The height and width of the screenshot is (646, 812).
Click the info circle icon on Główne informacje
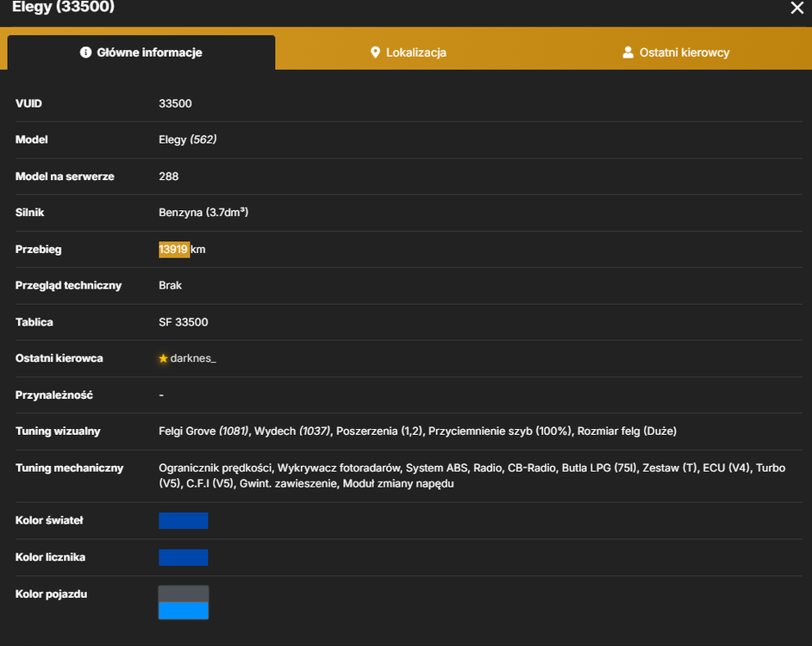tap(85, 53)
